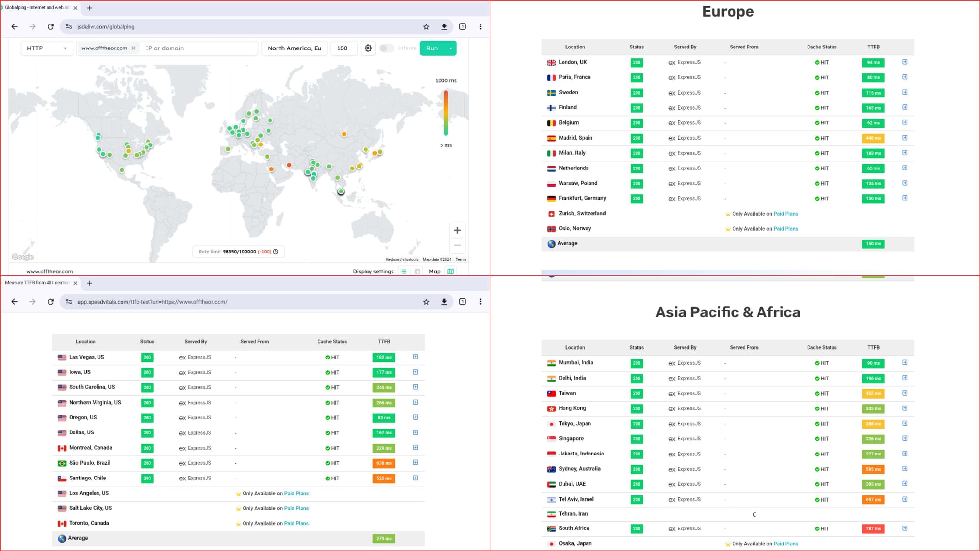The width and height of the screenshot is (980, 551).
Task: Open Paid Plans link in Los Angeles row
Action: point(296,493)
